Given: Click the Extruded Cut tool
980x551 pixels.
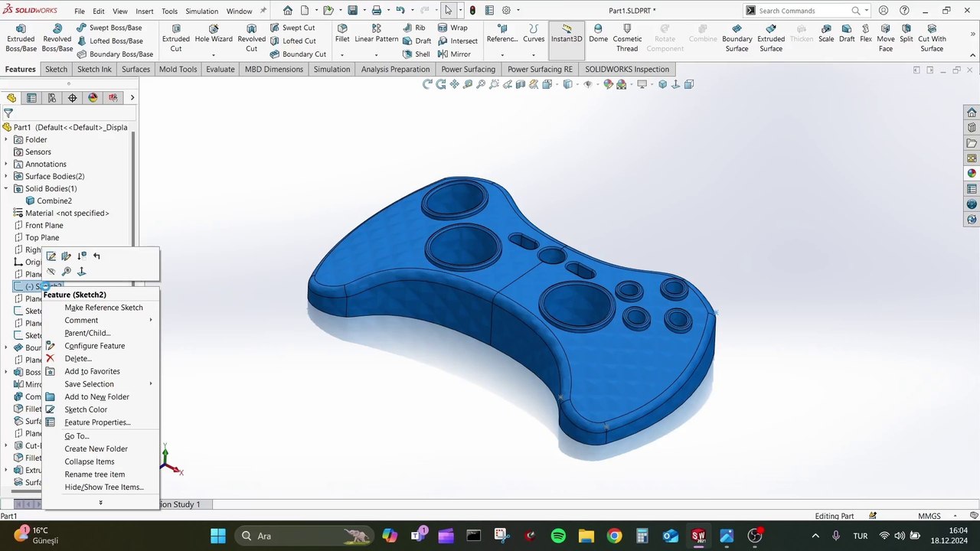Looking at the screenshot, I should point(175,37).
